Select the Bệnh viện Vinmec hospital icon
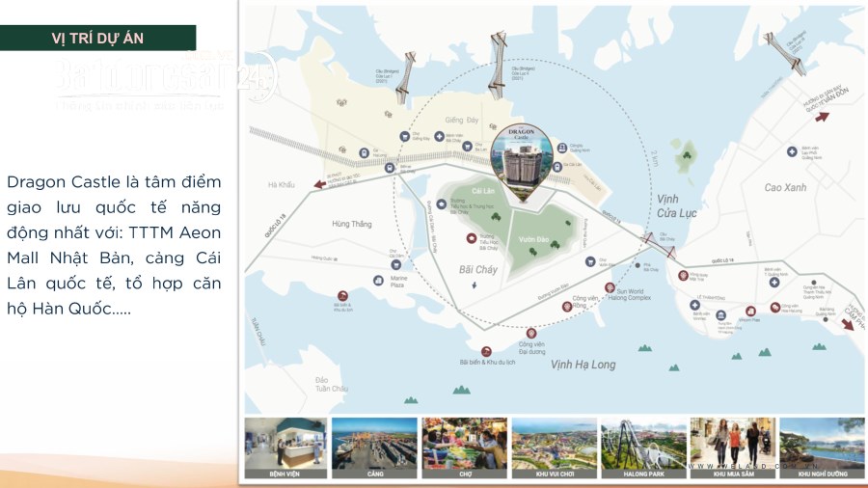 click(694, 305)
